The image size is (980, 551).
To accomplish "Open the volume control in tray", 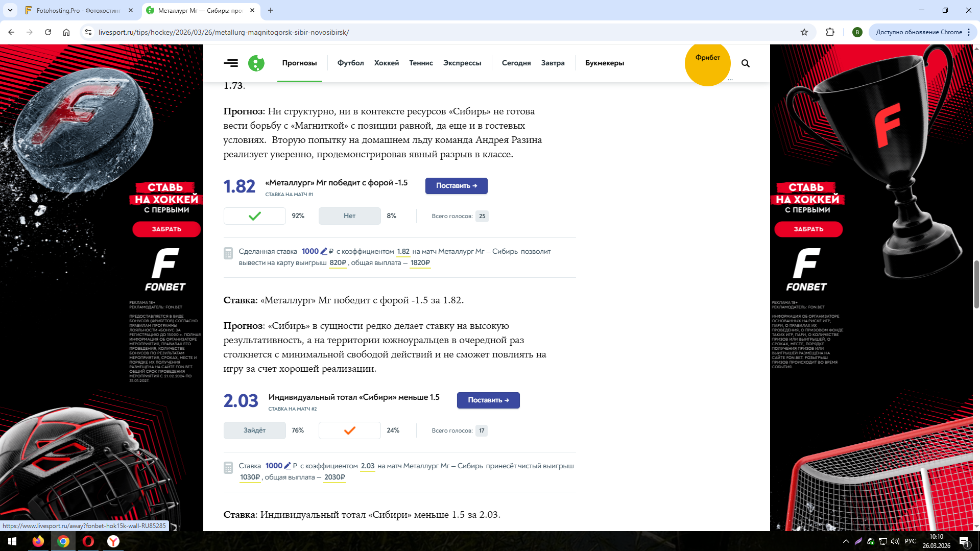I will click(x=895, y=541).
